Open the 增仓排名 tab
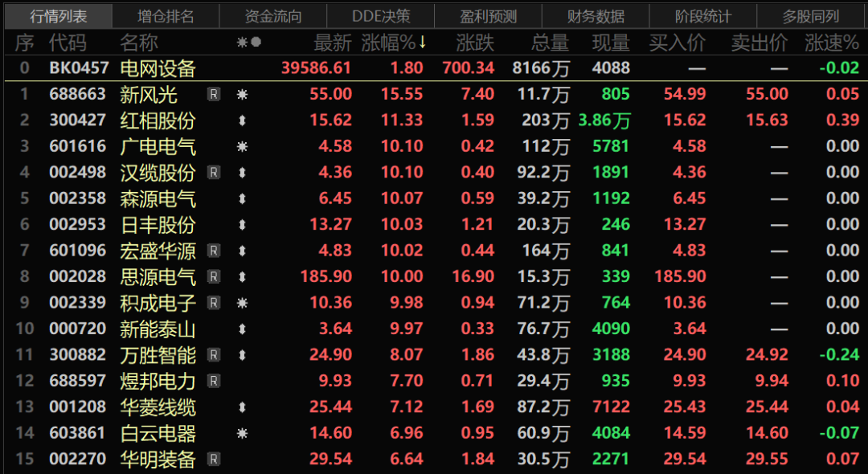The width and height of the screenshot is (868, 474). pyautogui.click(x=166, y=16)
